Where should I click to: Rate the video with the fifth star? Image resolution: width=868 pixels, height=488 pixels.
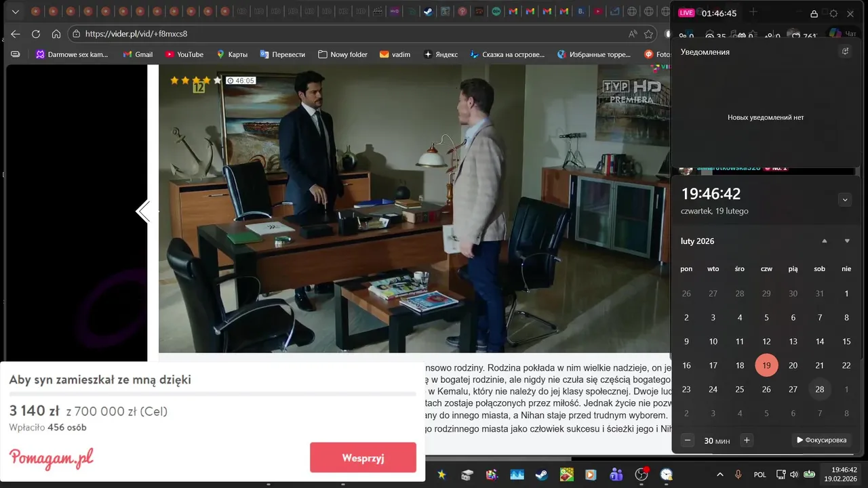[x=218, y=80]
